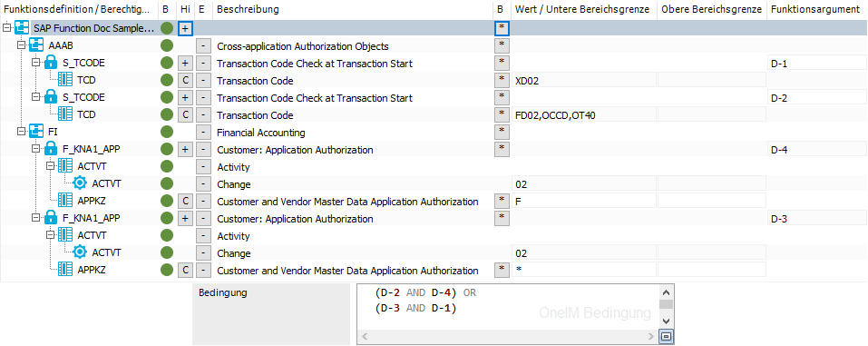This screenshot has height=346, width=868.
Task: Click the plus button on the root row
Action: pos(185,28)
